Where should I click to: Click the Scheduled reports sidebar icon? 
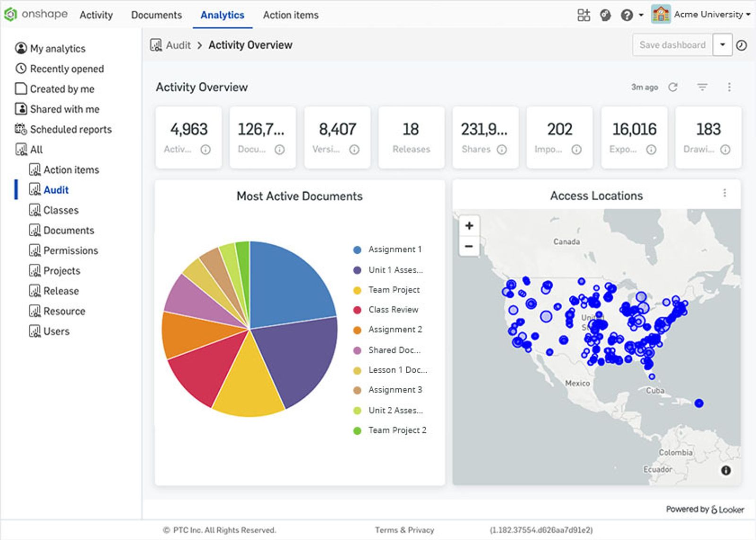(20, 129)
